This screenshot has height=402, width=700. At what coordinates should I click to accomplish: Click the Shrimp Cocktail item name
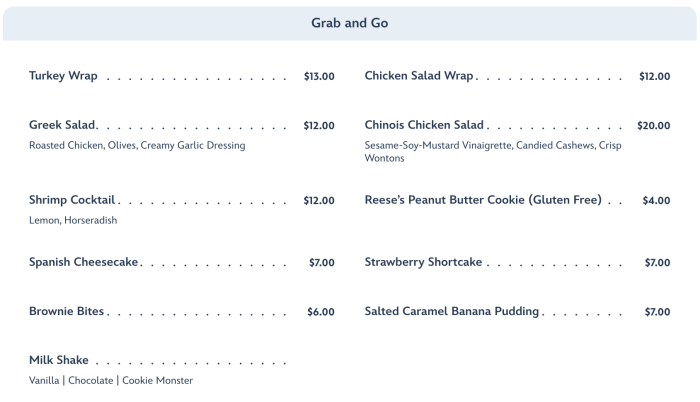[x=72, y=200]
